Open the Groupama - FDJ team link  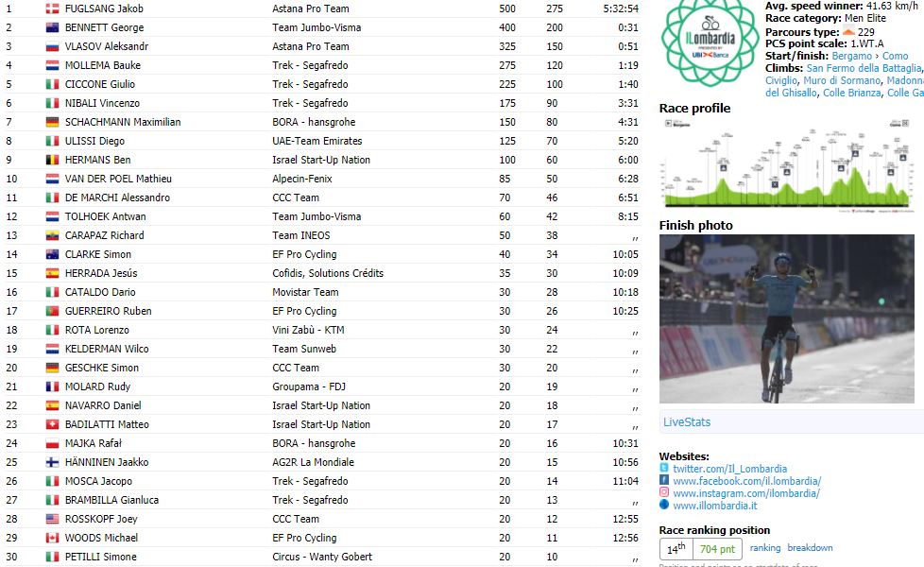coord(309,387)
